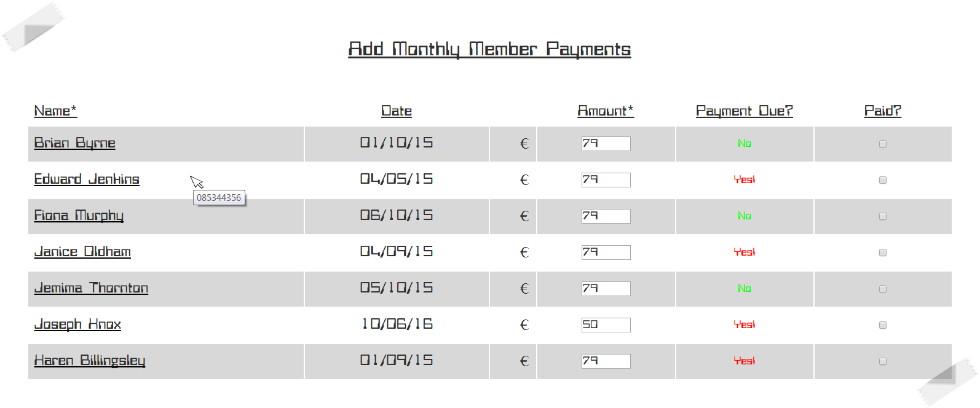Open Brian Byrne member link
Screen dimensions: 980x408
(x=74, y=143)
